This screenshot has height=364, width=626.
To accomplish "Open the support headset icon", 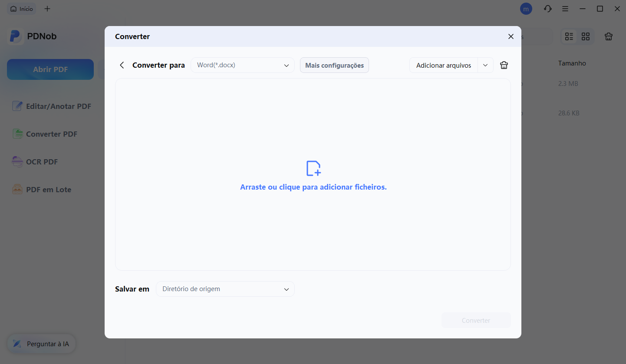I will click(x=547, y=9).
